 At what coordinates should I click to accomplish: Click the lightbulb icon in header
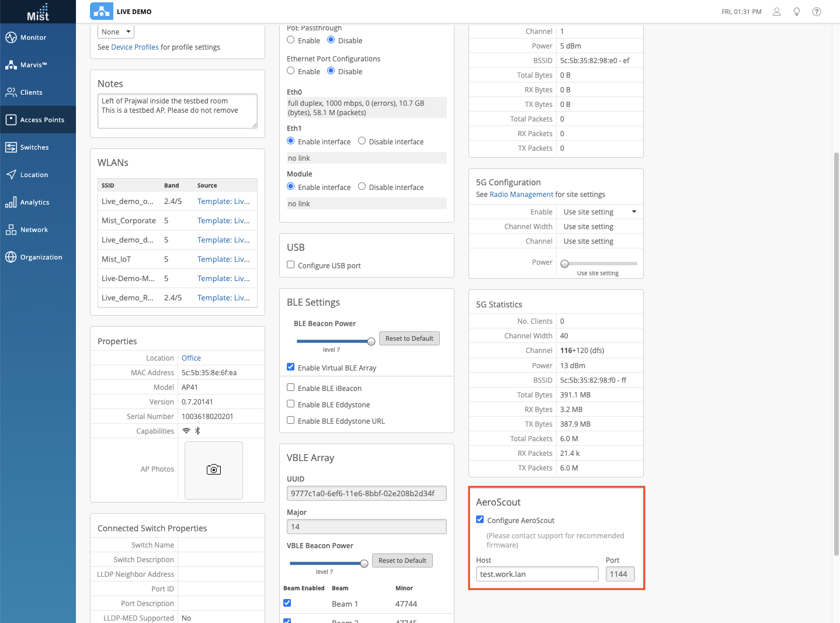[797, 12]
